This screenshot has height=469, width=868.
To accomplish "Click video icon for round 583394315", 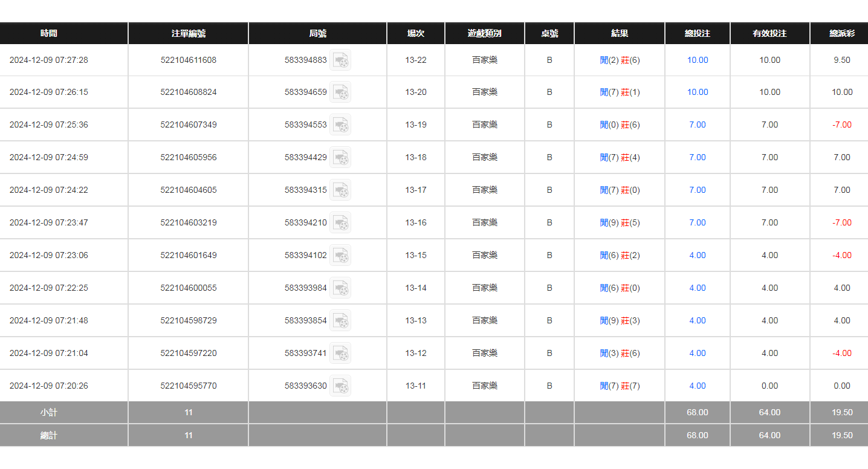I will click(340, 190).
